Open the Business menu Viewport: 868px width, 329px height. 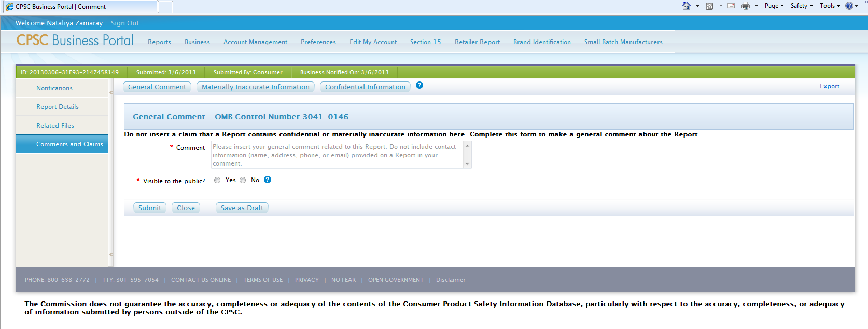pyautogui.click(x=197, y=42)
